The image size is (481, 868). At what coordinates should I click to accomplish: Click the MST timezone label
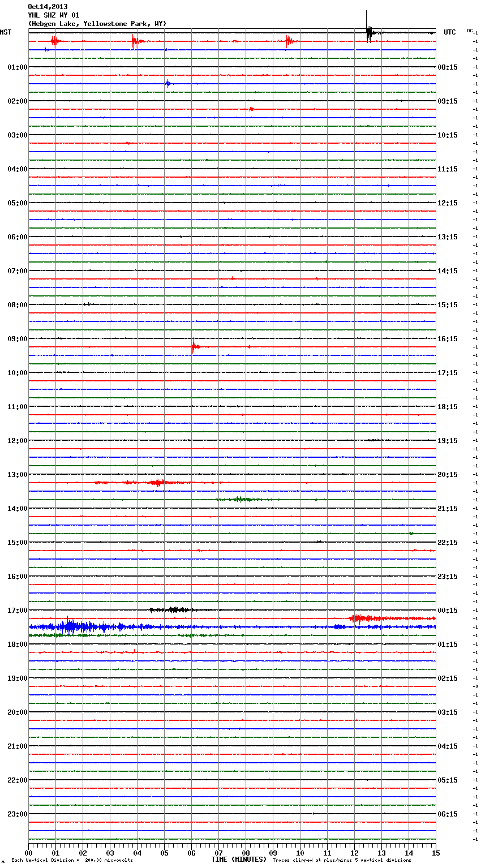point(6,32)
